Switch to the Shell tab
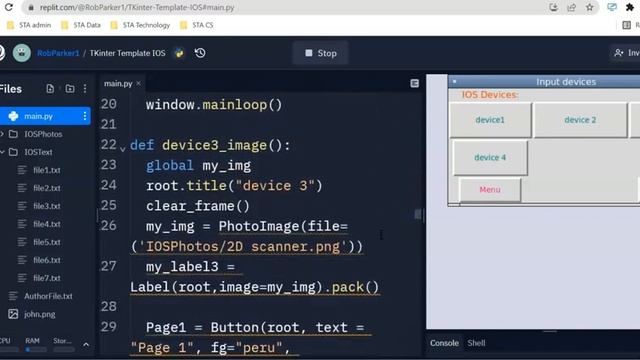This screenshot has width=640, height=360. (x=476, y=343)
